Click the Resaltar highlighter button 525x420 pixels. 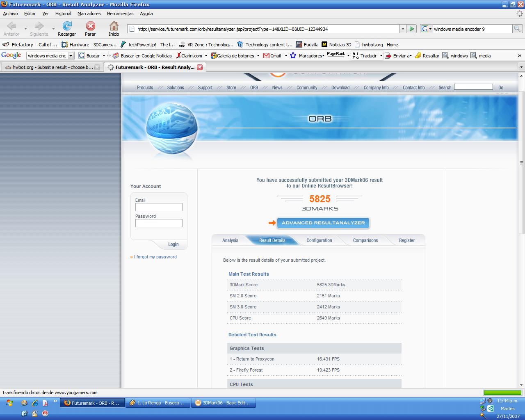427,55
